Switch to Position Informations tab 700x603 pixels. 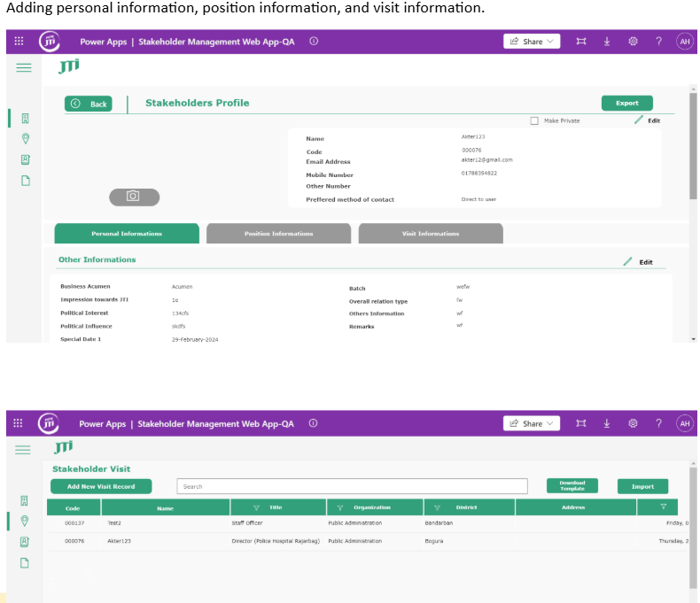coord(278,234)
